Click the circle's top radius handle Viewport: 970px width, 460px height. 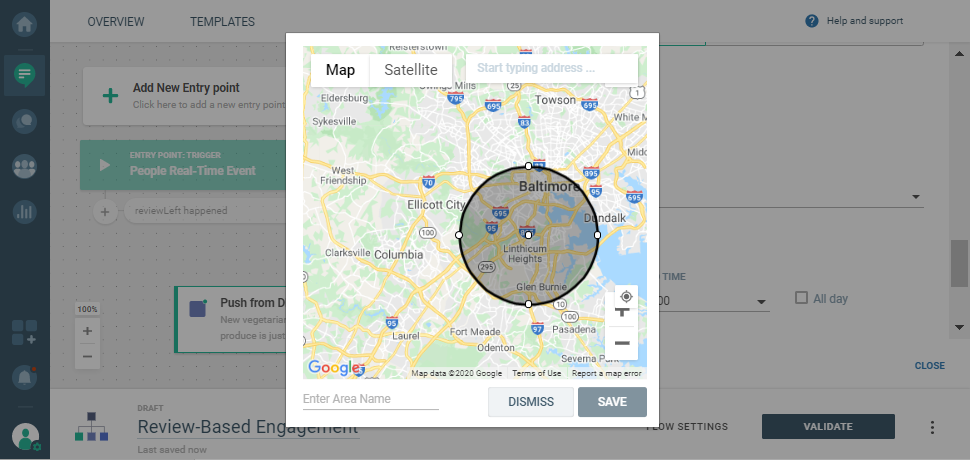tap(528, 166)
